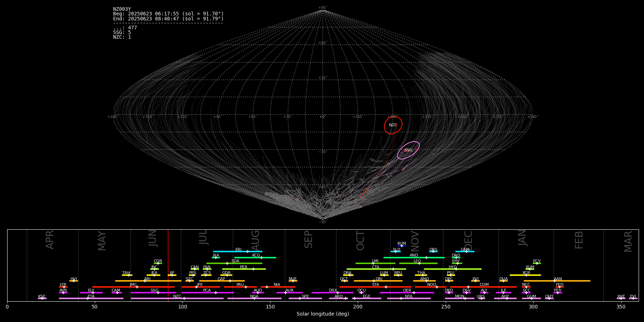Click the CTA shower label
The width and height of the screenshot is (644, 322).
(x=376, y=267)
